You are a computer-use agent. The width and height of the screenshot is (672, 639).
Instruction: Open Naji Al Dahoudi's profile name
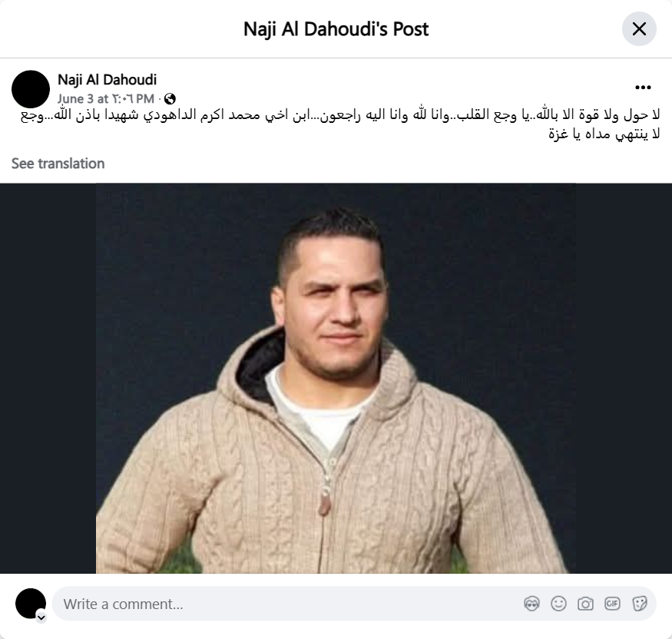pos(108,80)
